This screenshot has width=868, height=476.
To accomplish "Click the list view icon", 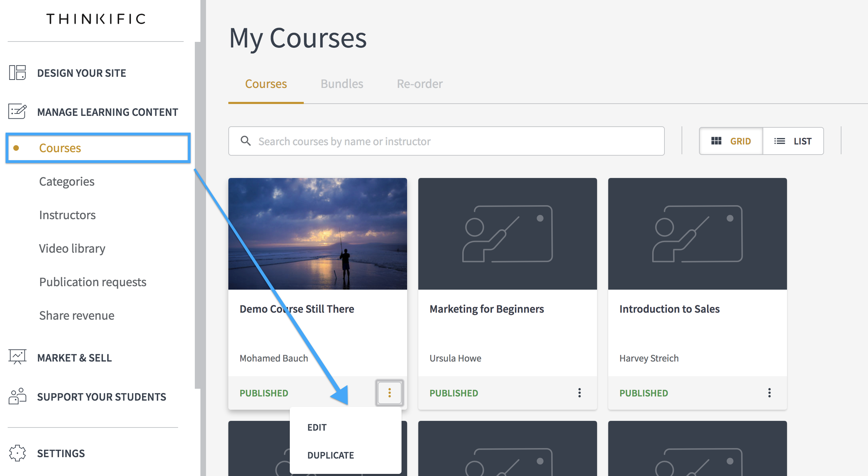I will (x=779, y=141).
